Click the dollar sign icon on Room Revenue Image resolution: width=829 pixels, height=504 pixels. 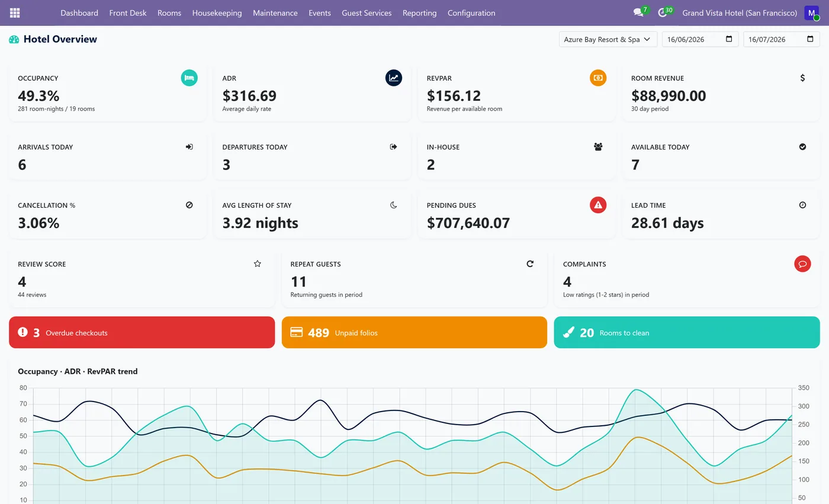[x=802, y=78]
